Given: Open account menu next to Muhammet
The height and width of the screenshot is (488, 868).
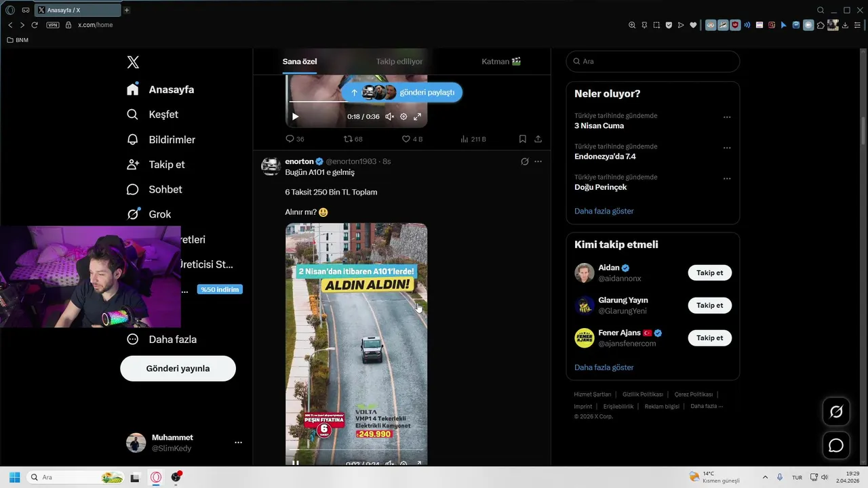Looking at the screenshot, I should point(238,443).
